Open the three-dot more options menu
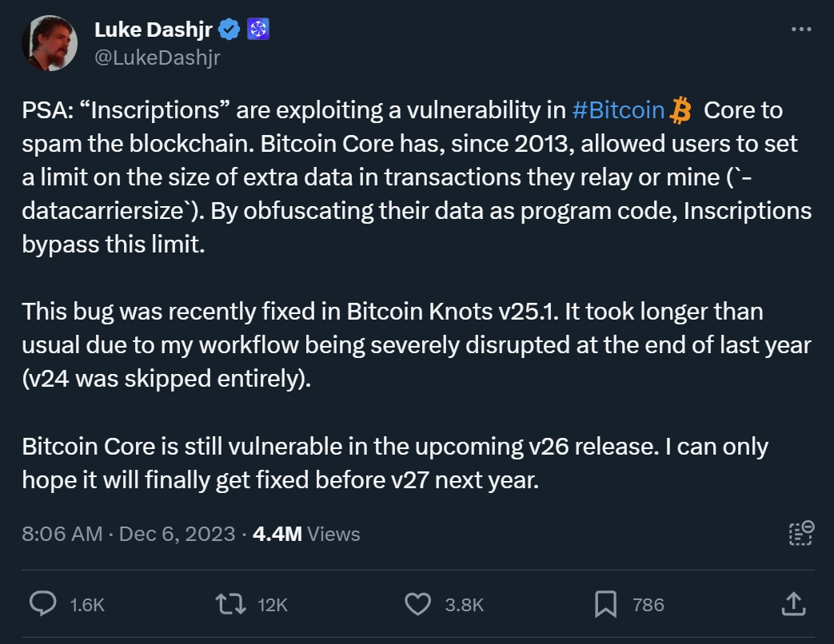Viewport: 834px width, 644px height. (800, 30)
